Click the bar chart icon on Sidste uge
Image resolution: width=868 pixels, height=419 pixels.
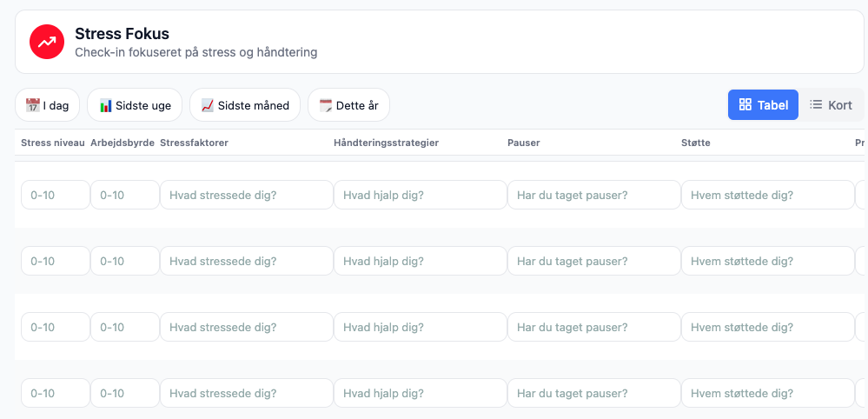tap(105, 105)
